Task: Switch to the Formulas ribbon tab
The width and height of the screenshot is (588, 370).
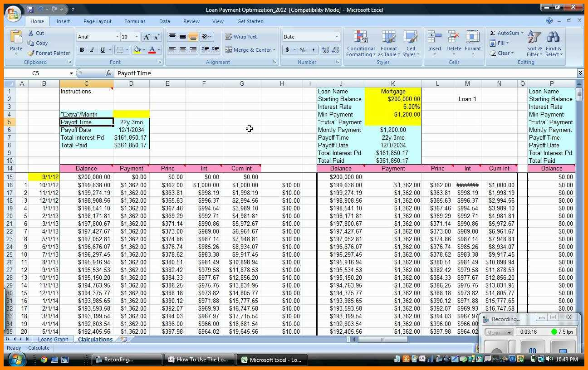Action: 135,21
